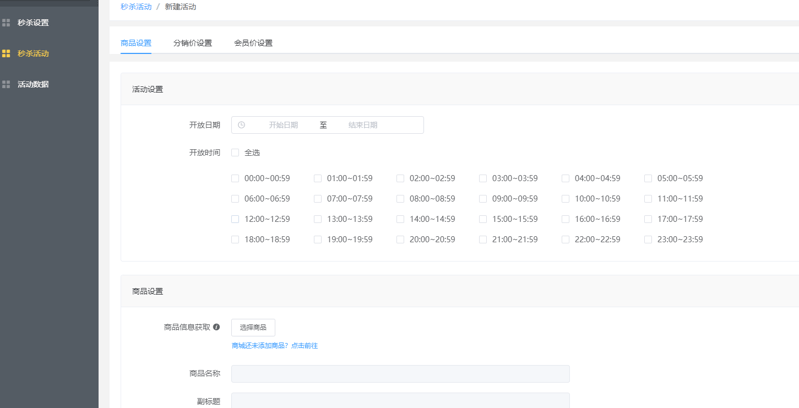Select the 23:00~23:59 time slot checkbox
The width and height of the screenshot is (799, 408).
[648, 240]
